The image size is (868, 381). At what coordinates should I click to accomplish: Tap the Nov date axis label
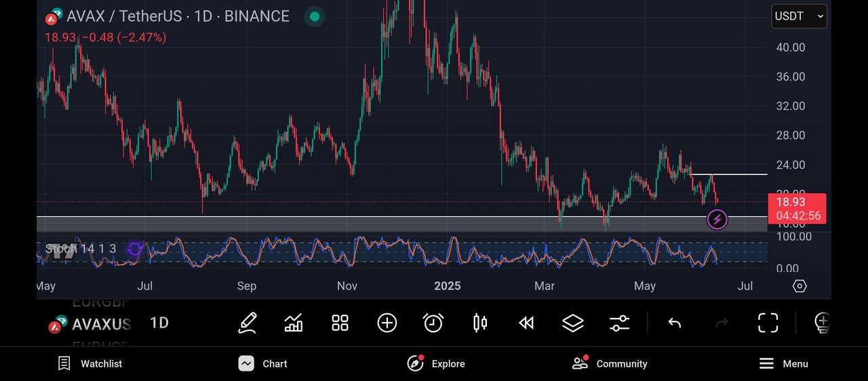347,286
